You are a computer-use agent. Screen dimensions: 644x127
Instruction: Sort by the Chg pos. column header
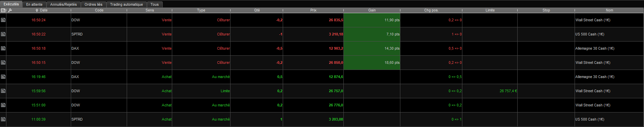point(431,10)
